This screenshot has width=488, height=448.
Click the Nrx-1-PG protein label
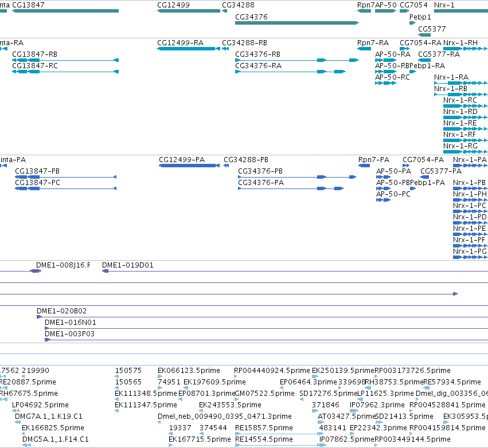[x=470, y=251]
